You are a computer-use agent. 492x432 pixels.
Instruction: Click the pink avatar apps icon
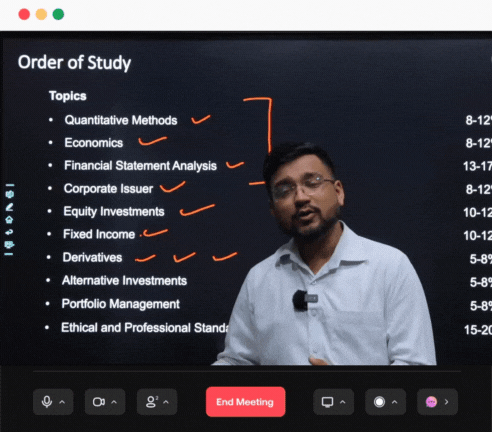coord(431,402)
